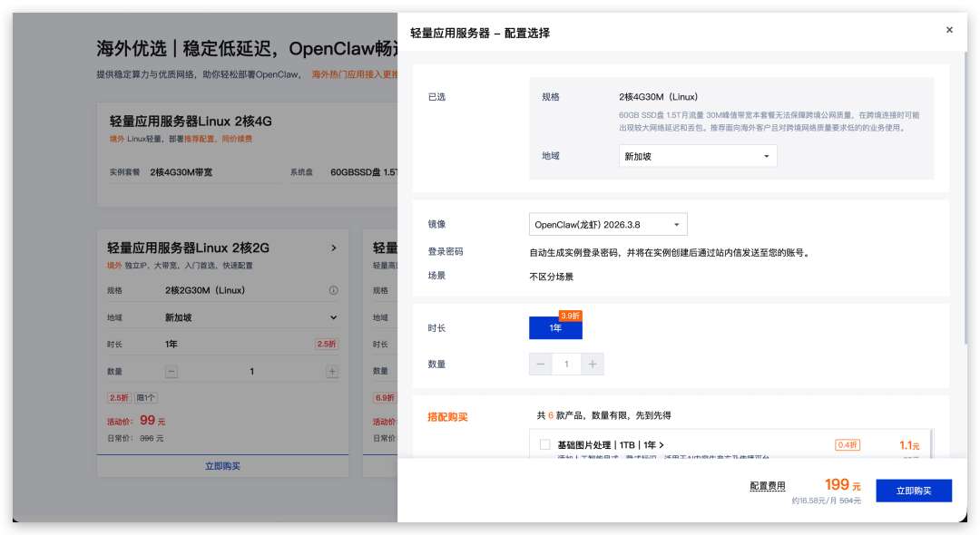Image resolution: width=980 pixels, height=535 pixels.
Task: Click the minus icon for dialog 数量
Action: [x=540, y=364]
